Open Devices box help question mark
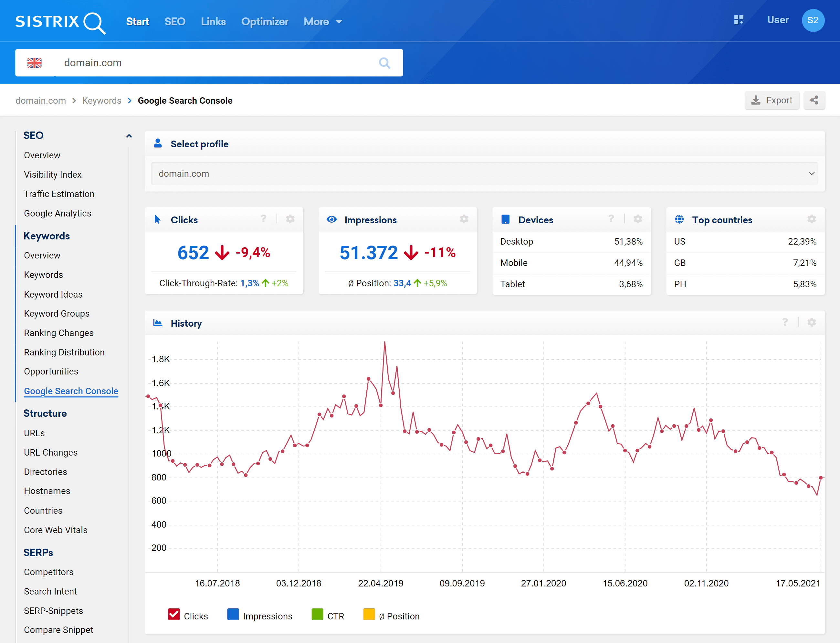The width and height of the screenshot is (840, 643). click(x=611, y=219)
